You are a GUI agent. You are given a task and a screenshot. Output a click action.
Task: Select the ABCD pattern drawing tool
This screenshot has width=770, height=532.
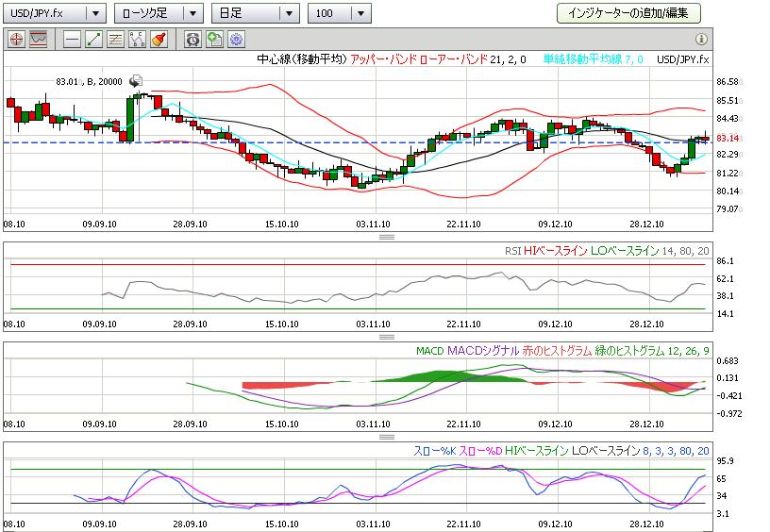pyautogui.click(x=137, y=40)
